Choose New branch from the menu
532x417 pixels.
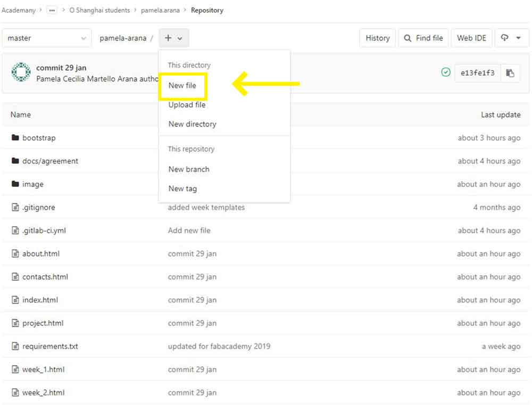(189, 169)
